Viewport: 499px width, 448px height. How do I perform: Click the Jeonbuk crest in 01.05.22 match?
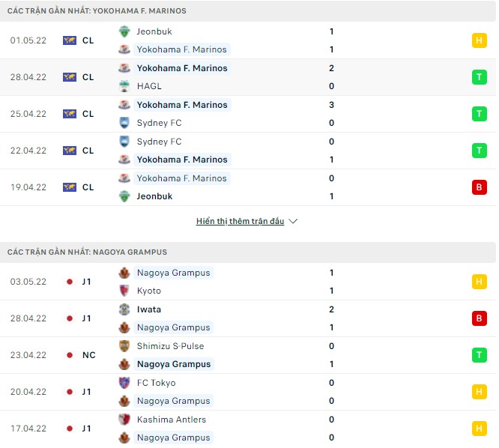(x=124, y=31)
